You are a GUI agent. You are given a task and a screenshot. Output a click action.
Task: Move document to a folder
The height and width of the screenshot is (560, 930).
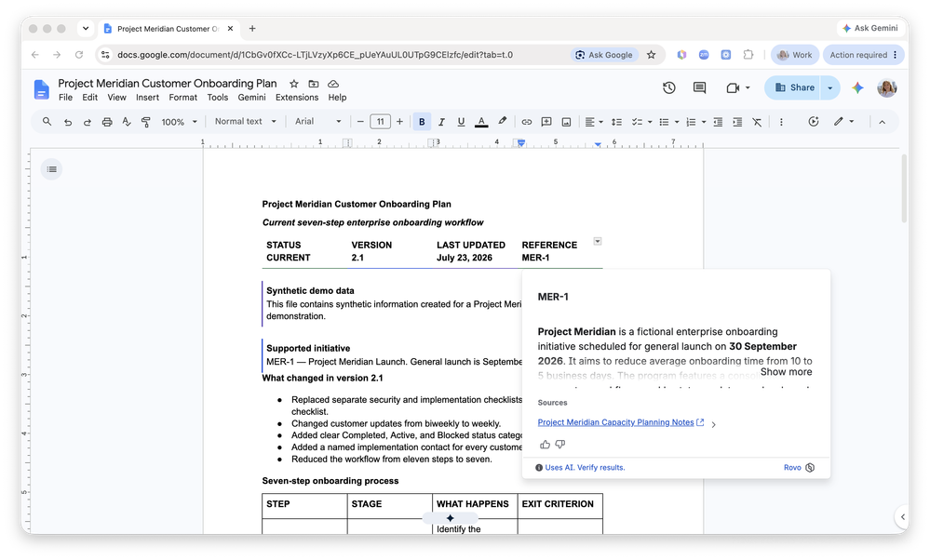tap(314, 84)
